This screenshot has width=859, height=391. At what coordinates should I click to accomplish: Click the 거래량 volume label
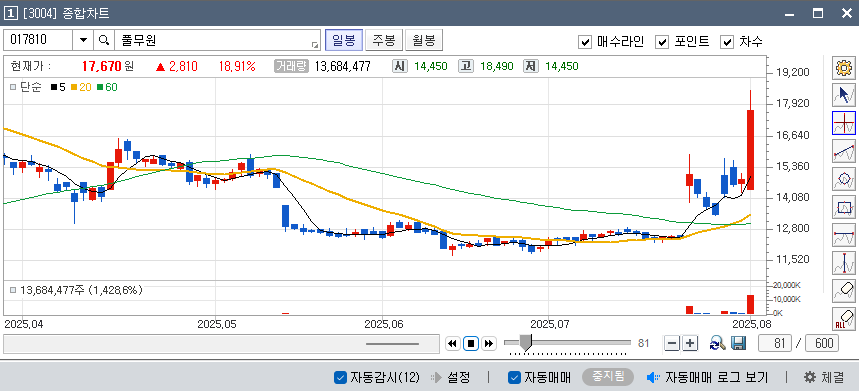point(291,66)
